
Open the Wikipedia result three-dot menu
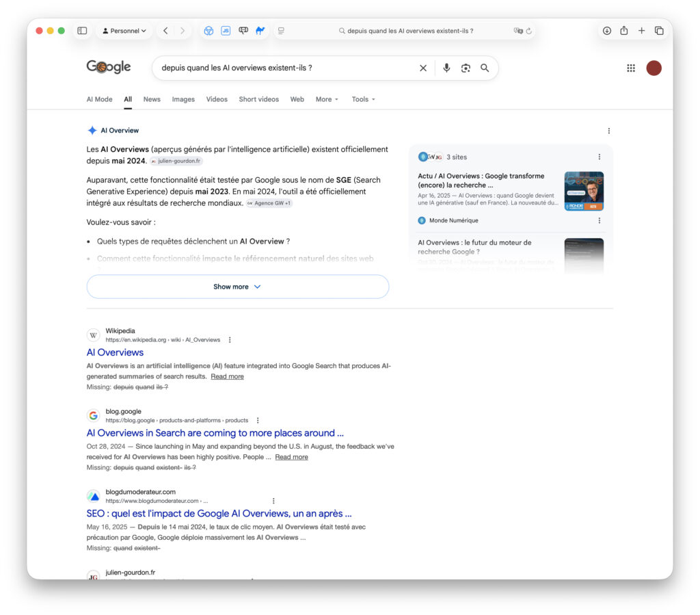(230, 340)
